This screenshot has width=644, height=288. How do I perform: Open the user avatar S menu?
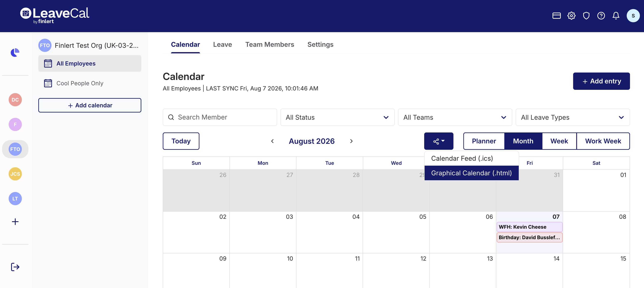(x=633, y=16)
